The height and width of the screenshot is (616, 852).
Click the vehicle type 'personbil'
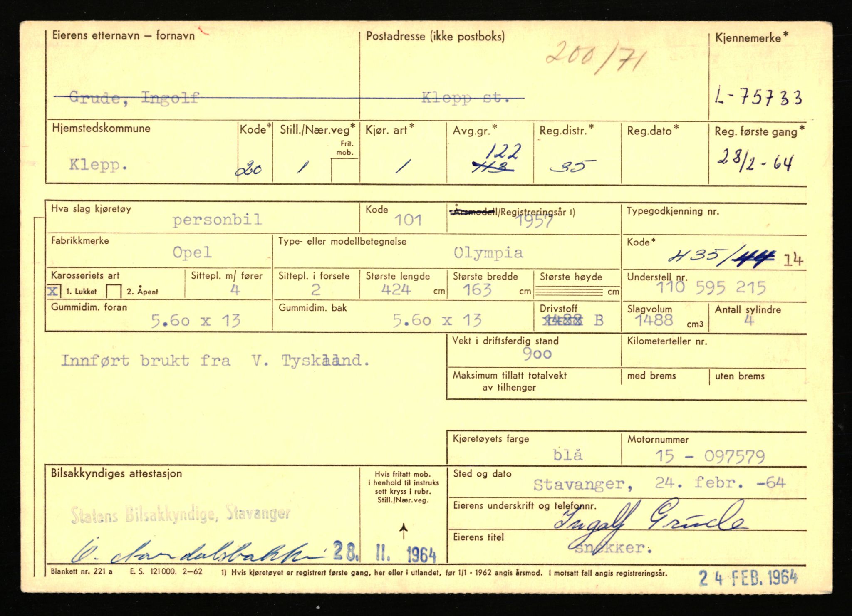(217, 220)
